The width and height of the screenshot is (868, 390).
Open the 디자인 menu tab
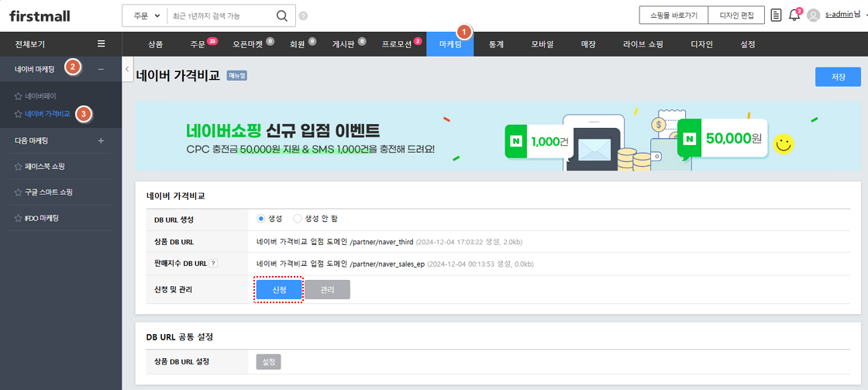(702, 44)
